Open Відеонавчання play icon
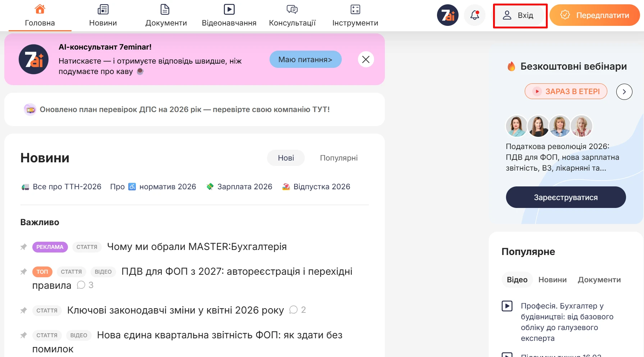This screenshot has width=644, height=357. coord(229,9)
